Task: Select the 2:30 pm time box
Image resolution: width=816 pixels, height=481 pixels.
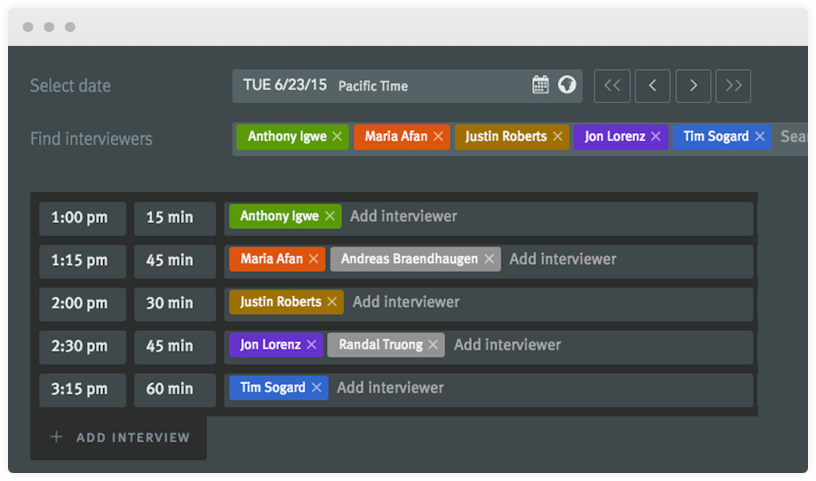Action: (x=82, y=346)
